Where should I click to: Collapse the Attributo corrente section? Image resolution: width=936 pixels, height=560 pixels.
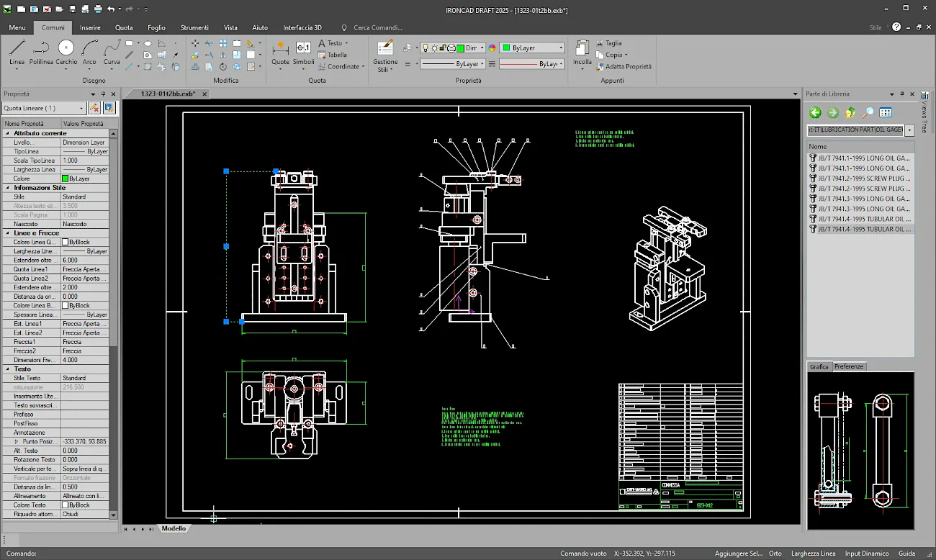click(x=8, y=133)
